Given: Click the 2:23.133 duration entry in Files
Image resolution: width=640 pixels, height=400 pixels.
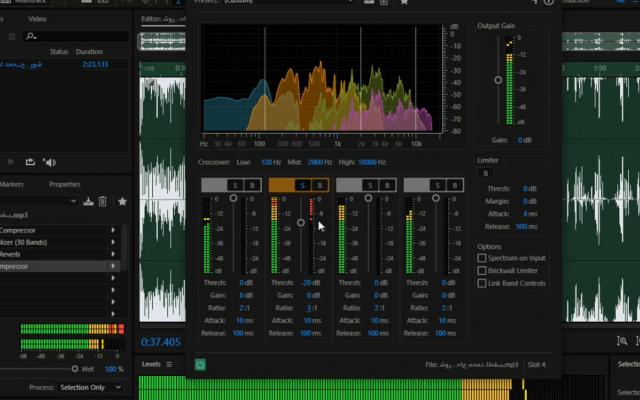Looking at the screenshot, I should (x=95, y=64).
